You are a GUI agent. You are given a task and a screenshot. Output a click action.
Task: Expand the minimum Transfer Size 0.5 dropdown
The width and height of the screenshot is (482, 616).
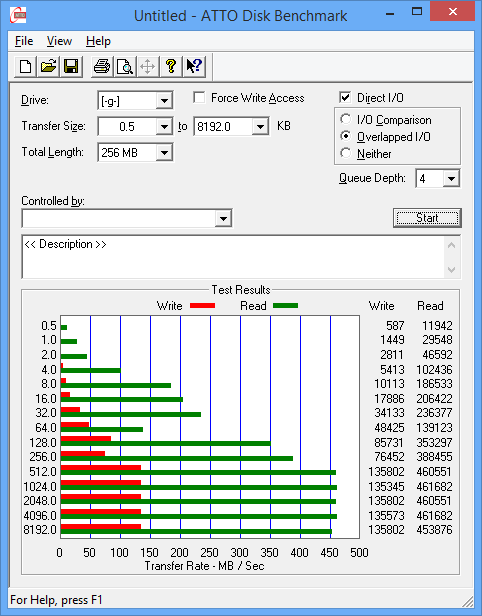164,126
